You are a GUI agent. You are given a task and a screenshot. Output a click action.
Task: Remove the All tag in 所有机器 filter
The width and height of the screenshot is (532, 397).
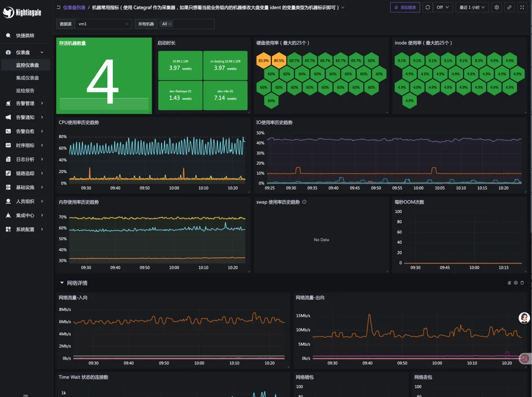[170, 24]
